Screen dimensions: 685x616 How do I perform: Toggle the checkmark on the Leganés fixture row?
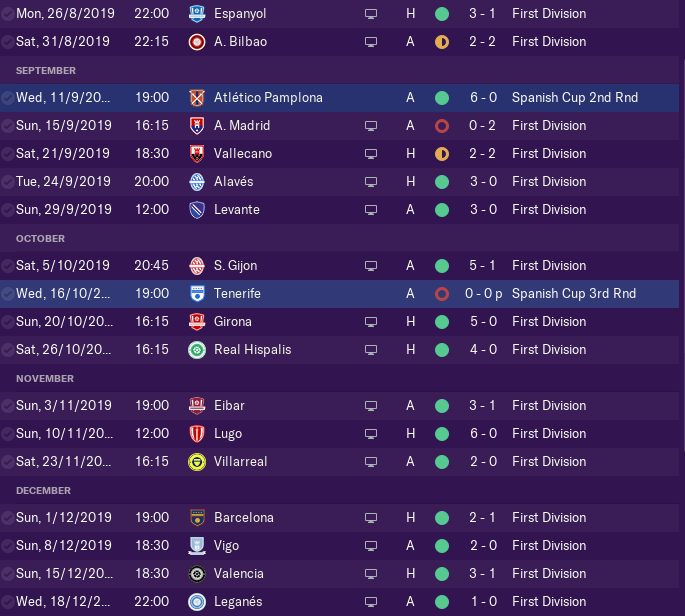8,602
